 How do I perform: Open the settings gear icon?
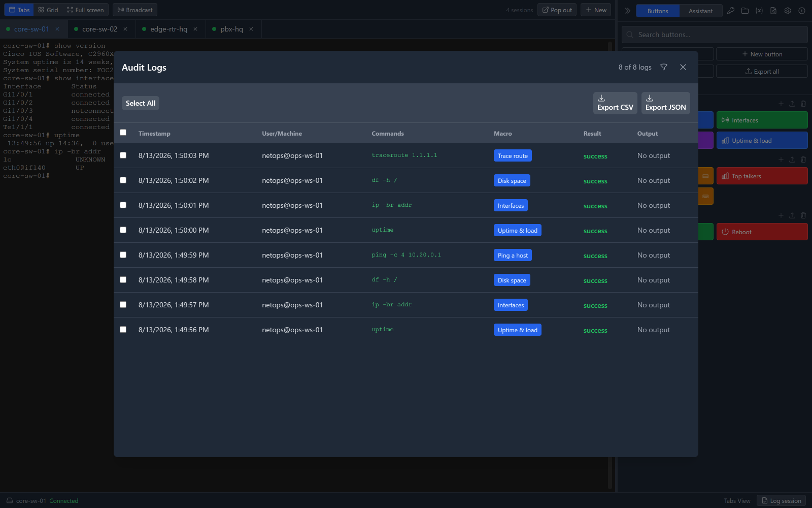(x=788, y=11)
